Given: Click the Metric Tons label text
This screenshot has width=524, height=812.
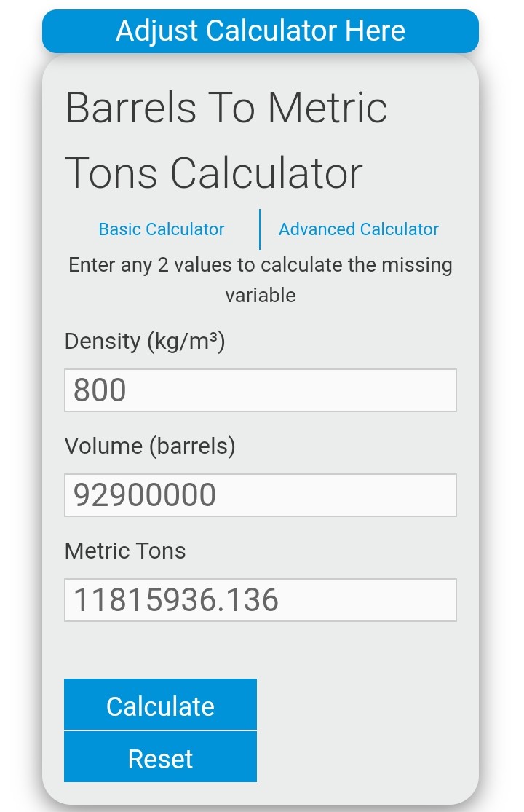Looking at the screenshot, I should [x=125, y=551].
